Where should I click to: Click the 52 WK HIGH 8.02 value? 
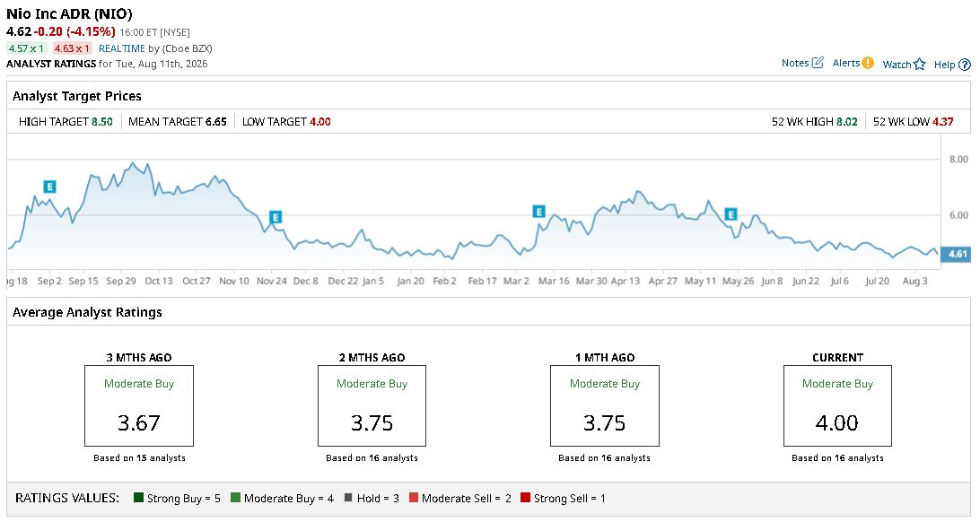[x=847, y=122]
